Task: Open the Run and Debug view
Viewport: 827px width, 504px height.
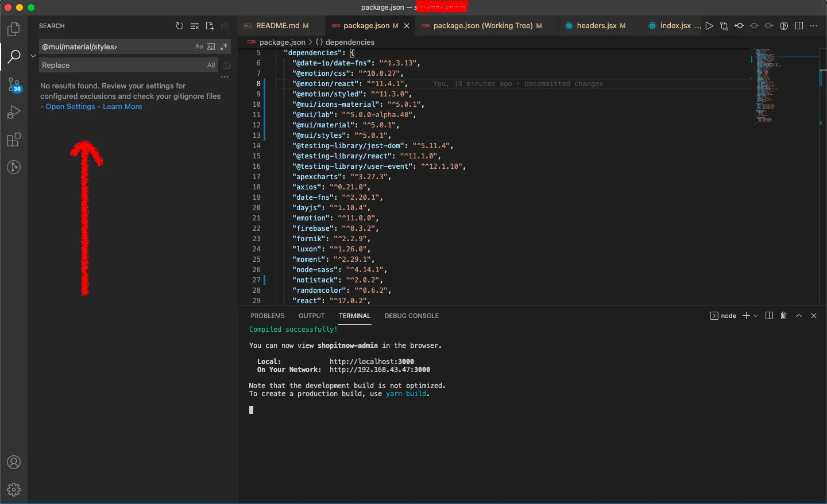Action: (14, 113)
